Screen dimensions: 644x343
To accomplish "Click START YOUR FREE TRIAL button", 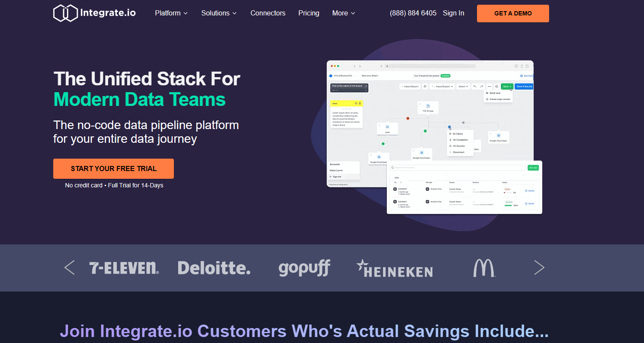I will tap(113, 168).
